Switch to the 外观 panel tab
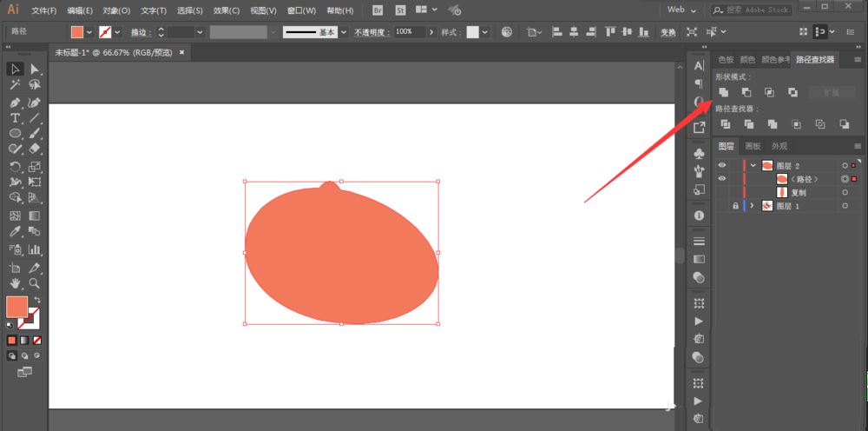868x431 pixels. tap(779, 146)
